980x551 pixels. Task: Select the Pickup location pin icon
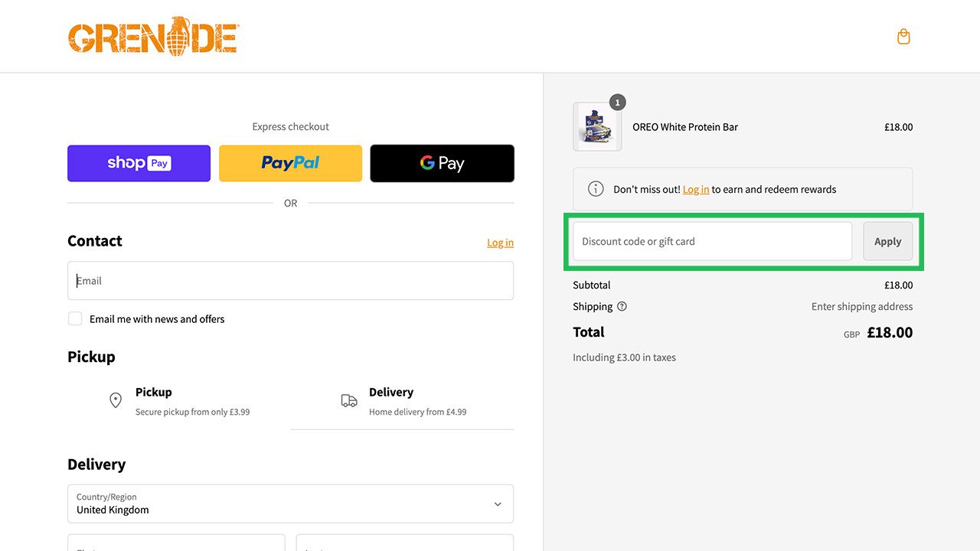pos(116,400)
